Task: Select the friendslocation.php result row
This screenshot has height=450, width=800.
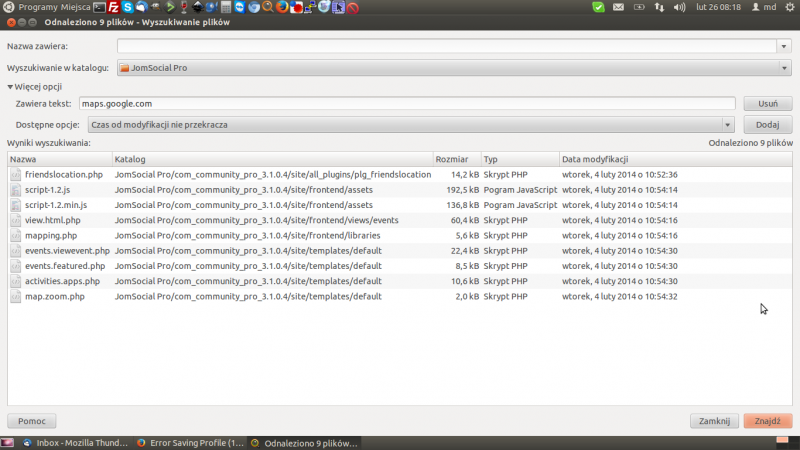Action: 400,174
